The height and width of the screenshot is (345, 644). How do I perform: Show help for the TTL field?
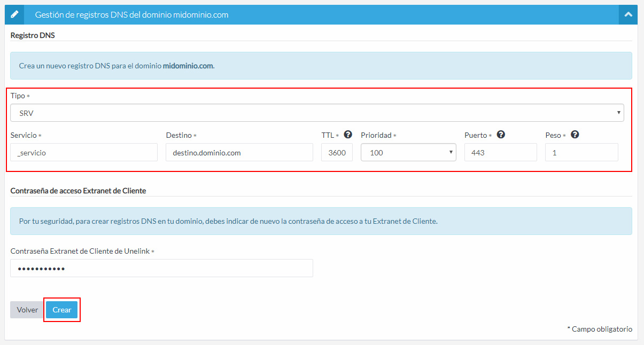[348, 135]
